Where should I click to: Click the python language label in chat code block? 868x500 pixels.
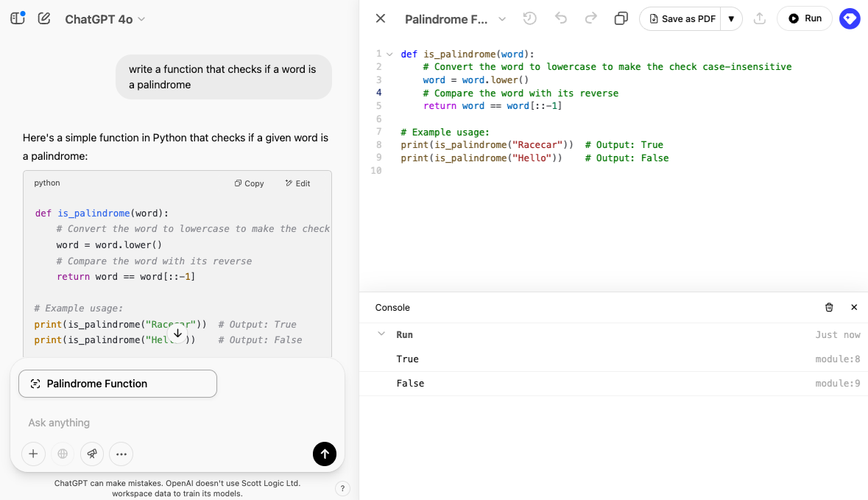coord(47,183)
